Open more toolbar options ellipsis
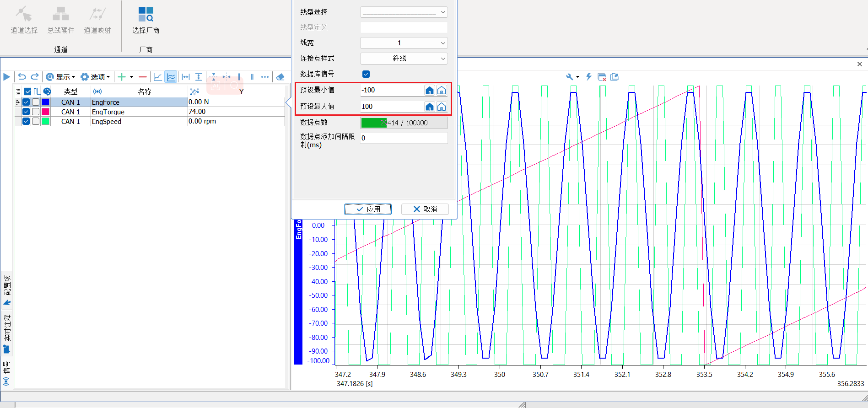Screen dimensions: 868x408 click(265, 77)
